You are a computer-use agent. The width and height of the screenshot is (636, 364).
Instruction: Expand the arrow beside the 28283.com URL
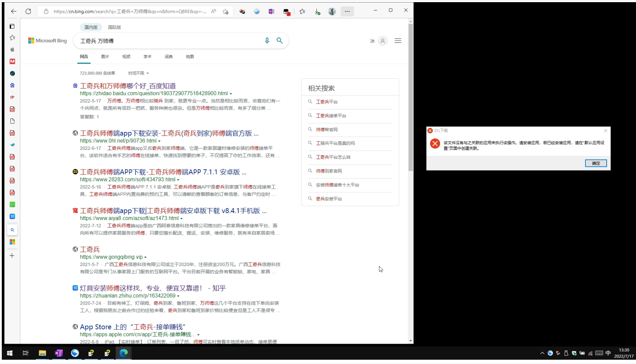pyautogui.click(x=178, y=180)
